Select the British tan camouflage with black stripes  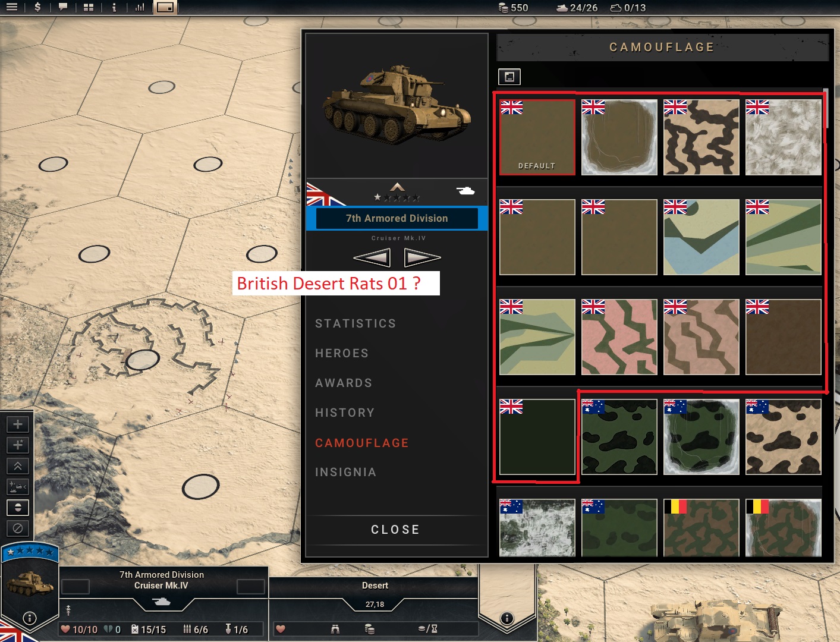(701, 137)
